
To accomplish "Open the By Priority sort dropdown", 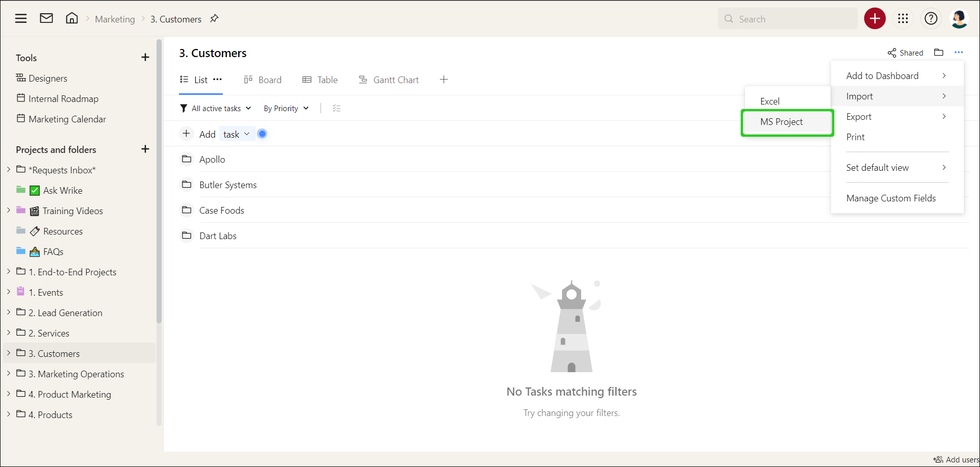I will 286,108.
